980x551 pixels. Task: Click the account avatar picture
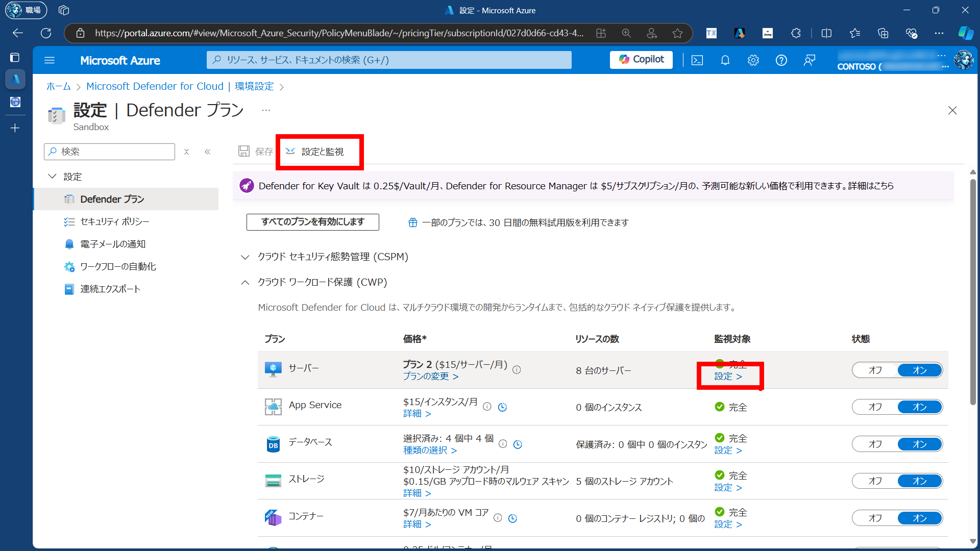click(x=964, y=60)
